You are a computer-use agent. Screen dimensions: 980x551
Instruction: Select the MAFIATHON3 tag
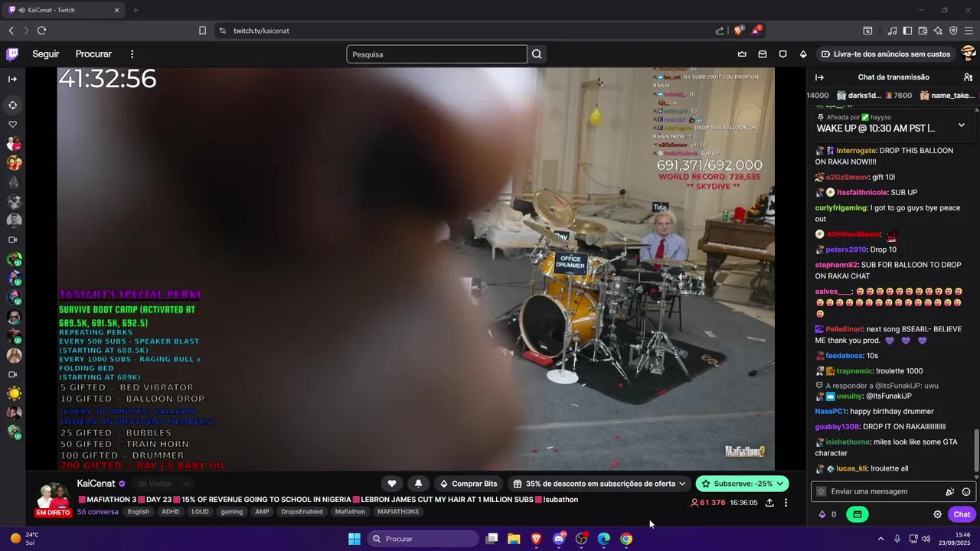pos(398,512)
